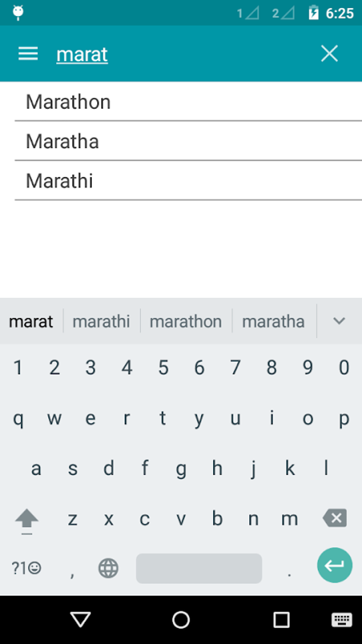Tap the Android home circle button
This screenshot has height=644, width=362.
coord(181,620)
